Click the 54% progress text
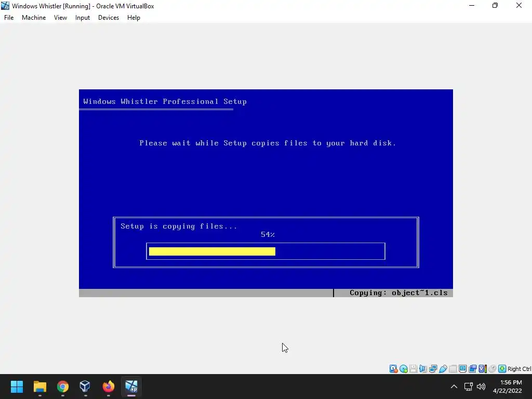Image resolution: width=532 pixels, height=399 pixels. pyautogui.click(x=268, y=234)
